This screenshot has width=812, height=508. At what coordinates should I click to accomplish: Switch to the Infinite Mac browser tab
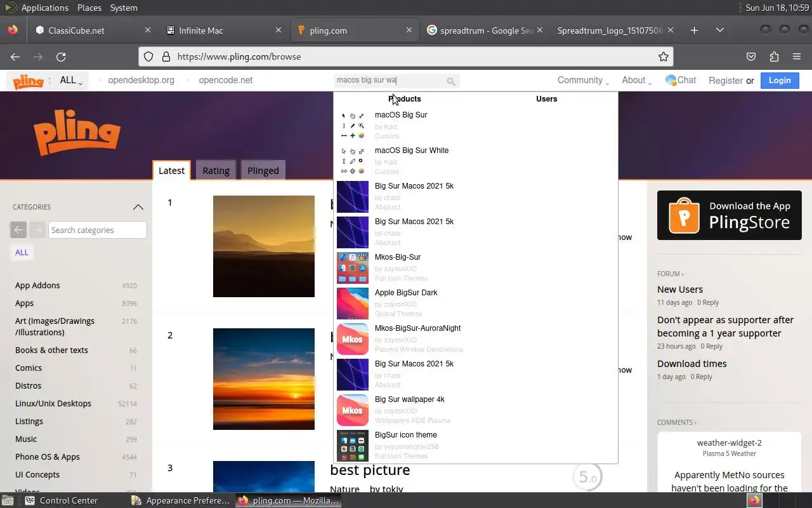pos(225,30)
